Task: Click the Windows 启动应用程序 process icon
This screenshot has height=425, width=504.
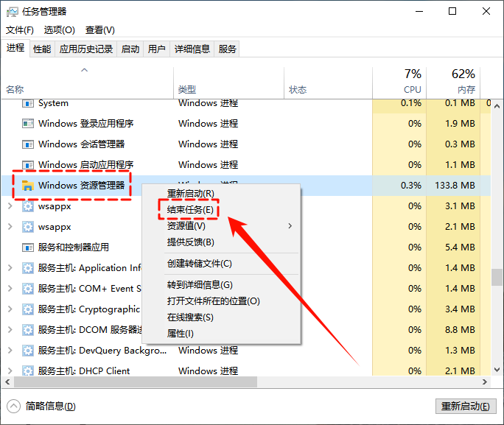Action: coord(28,165)
